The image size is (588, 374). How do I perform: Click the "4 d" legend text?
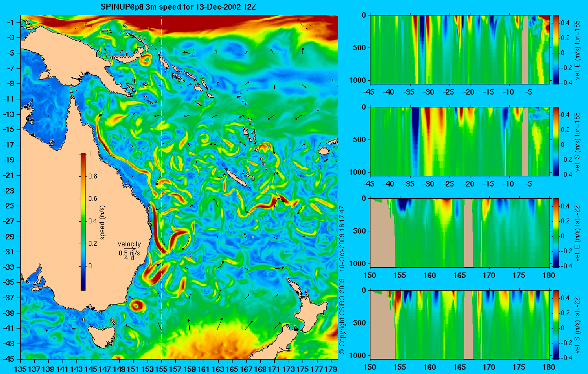[x=129, y=258]
